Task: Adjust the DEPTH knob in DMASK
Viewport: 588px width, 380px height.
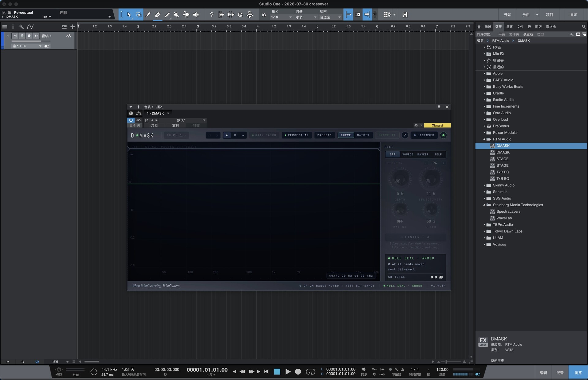Action: coord(400,179)
